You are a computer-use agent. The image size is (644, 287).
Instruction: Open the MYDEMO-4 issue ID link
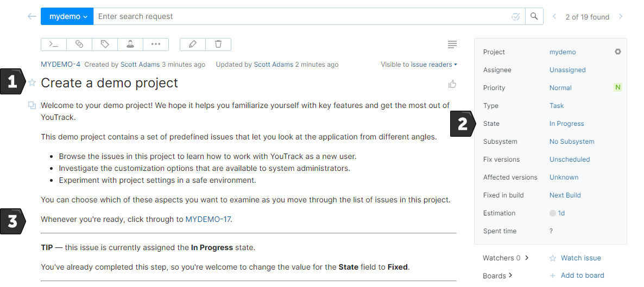(60, 65)
